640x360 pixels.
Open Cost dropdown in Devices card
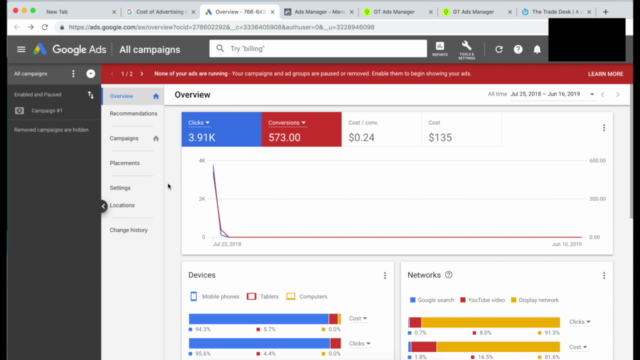358,318
